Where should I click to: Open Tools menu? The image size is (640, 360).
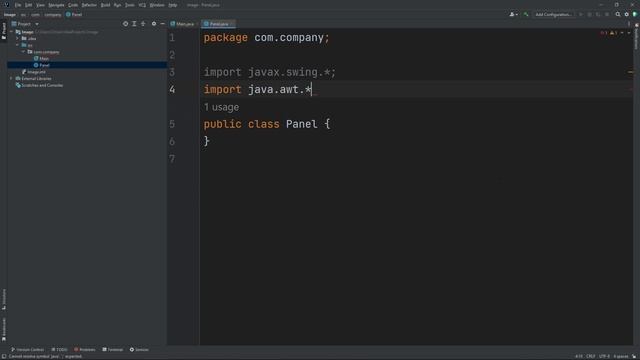(x=129, y=5)
